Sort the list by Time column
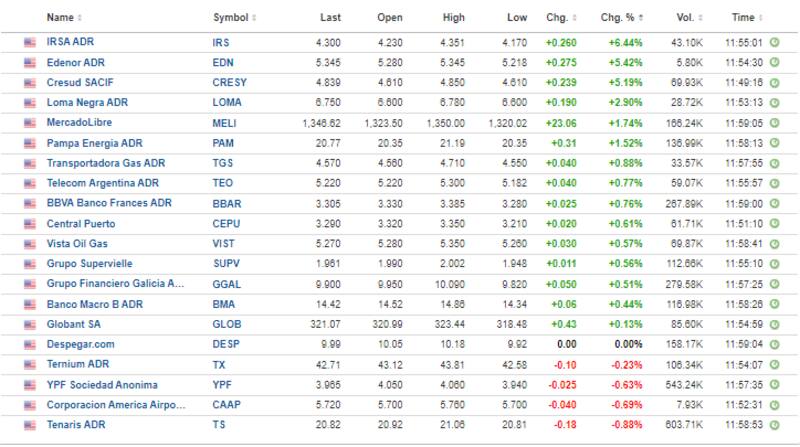Screen dimensions: 800x447 [x=745, y=18]
